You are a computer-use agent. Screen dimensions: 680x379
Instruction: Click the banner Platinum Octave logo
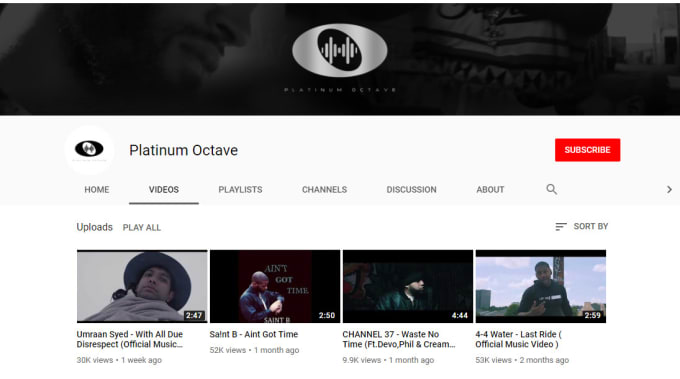[x=340, y=50]
